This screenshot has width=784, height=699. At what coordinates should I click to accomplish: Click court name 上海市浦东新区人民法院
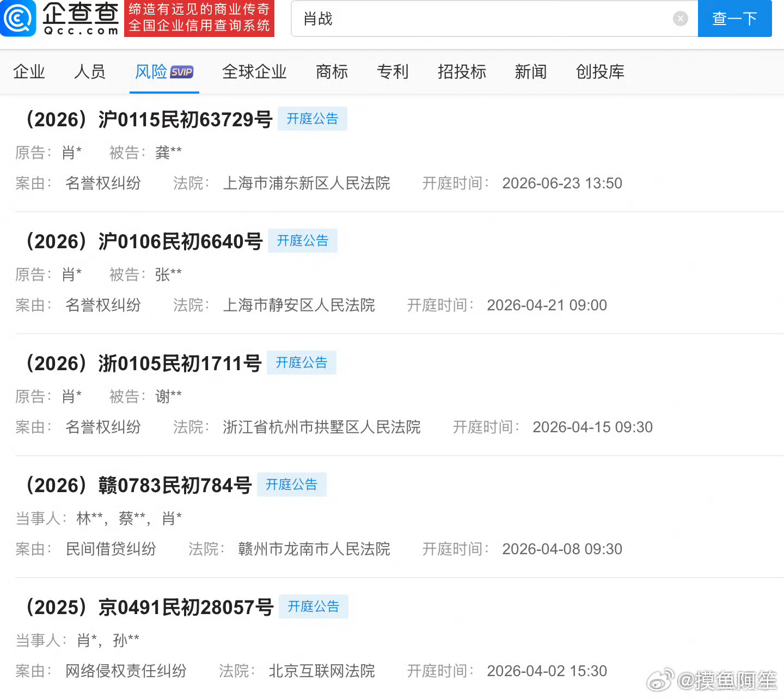pos(307,183)
